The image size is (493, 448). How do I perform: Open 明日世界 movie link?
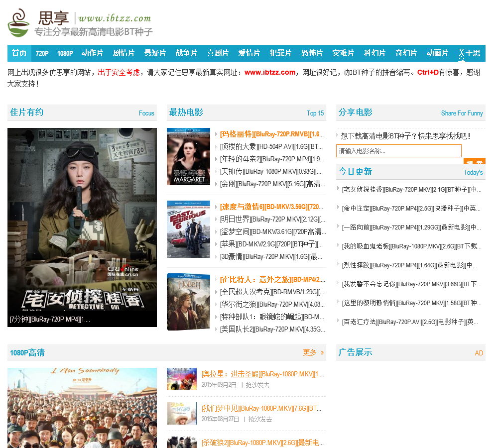(x=272, y=219)
